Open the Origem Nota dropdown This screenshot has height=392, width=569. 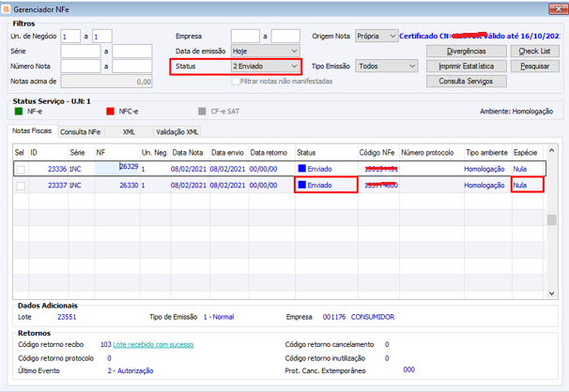377,36
